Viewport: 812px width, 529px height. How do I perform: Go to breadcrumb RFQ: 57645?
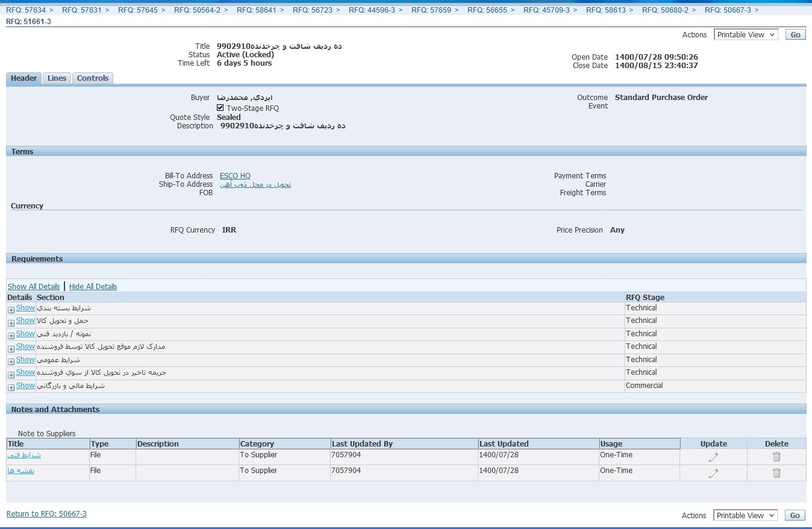click(138, 10)
